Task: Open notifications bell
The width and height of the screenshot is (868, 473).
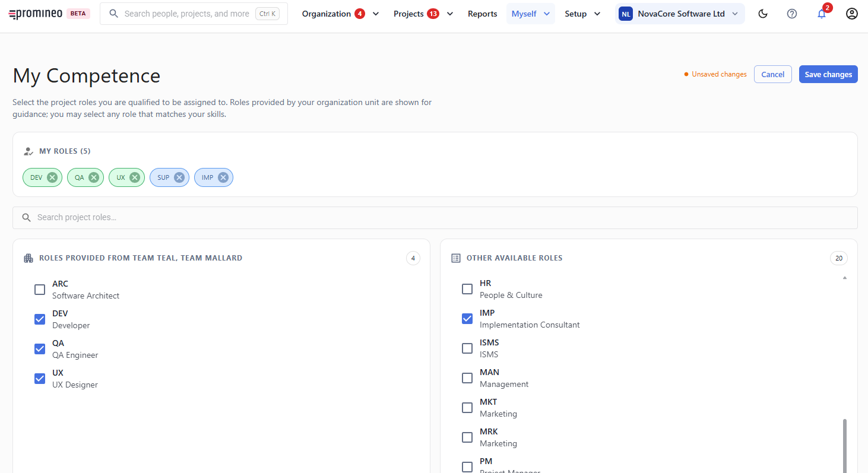Action: tap(822, 14)
